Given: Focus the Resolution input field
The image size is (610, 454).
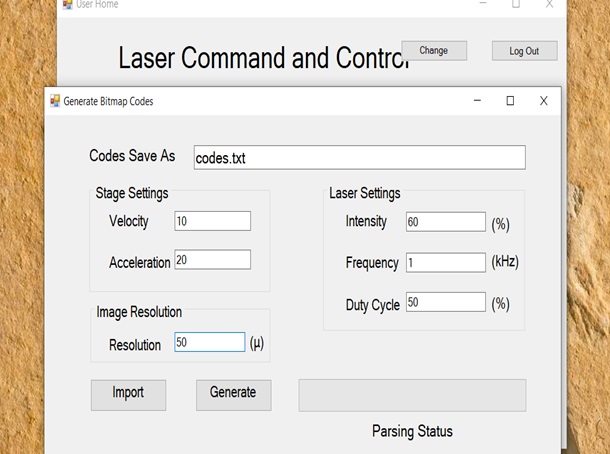Looking at the screenshot, I should pyautogui.click(x=209, y=343).
